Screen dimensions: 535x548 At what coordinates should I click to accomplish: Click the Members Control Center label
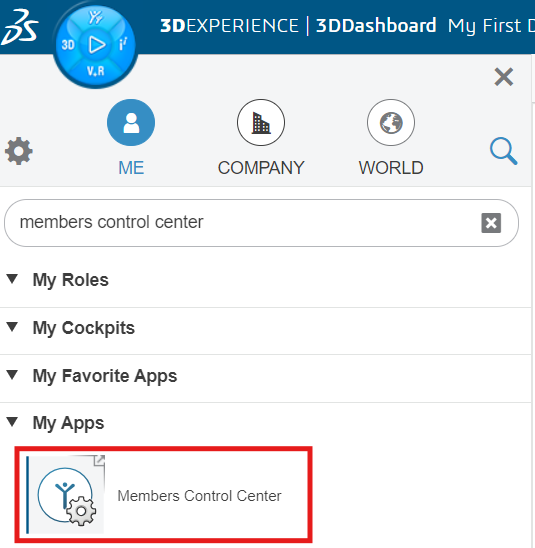coord(199,496)
